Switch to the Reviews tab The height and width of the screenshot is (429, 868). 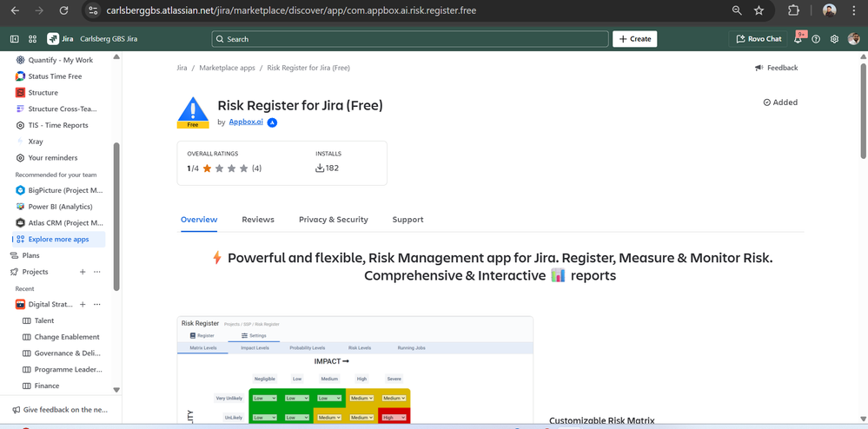258,220
